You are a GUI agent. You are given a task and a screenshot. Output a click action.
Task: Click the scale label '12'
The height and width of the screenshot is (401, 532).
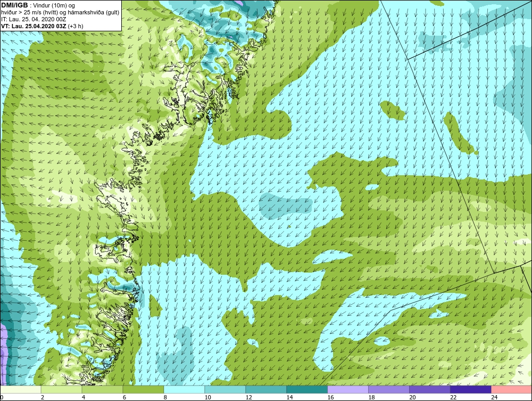249,397
